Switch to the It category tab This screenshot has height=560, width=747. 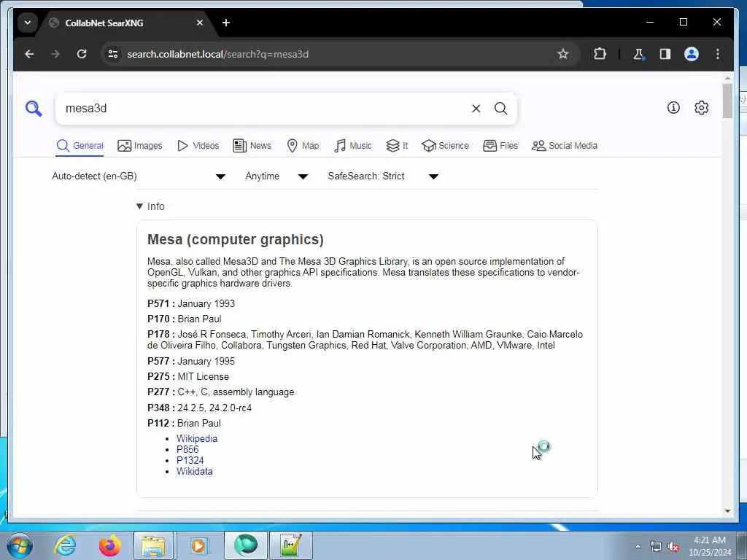coord(398,146)
